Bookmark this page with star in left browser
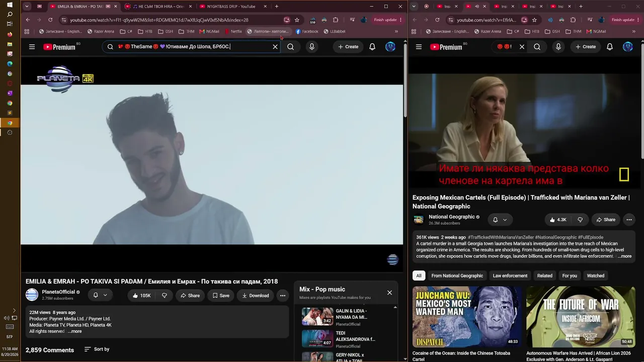This screenshot has height=362, width=644. [297, 20]
